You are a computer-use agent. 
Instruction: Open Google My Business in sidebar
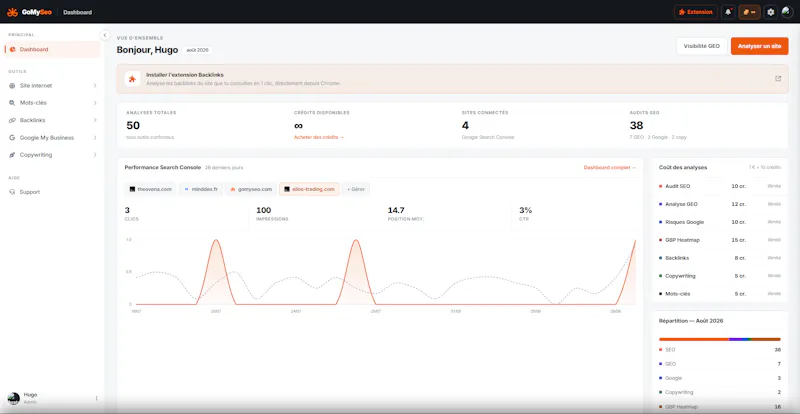52,138
